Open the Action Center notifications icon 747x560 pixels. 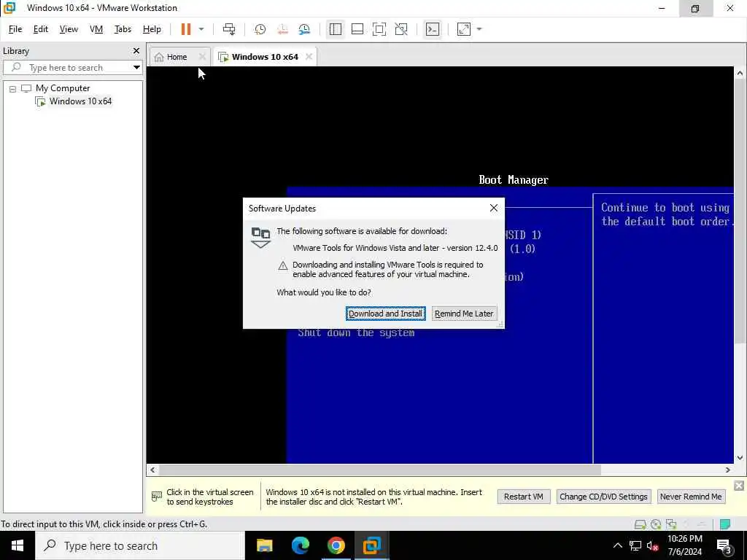(724, 545)
